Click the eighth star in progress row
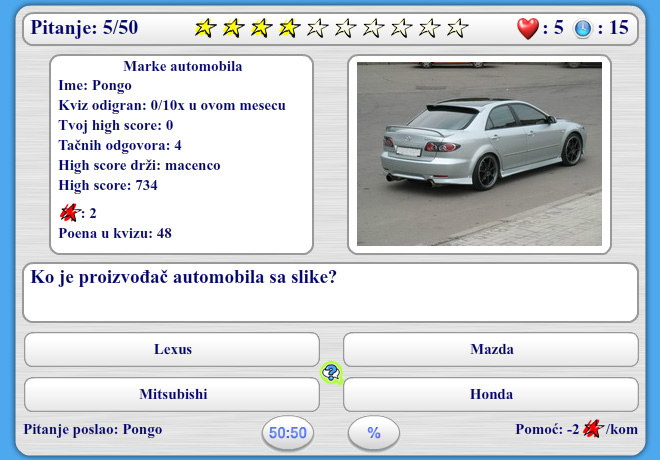Viewport: 660px width, 460px height. [402, 28]
